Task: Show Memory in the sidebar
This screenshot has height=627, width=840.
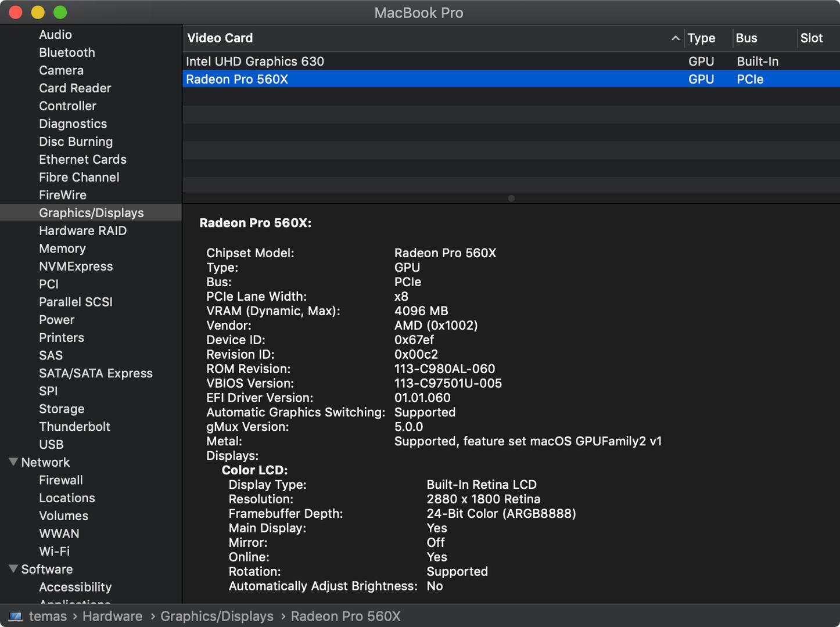Action: 62,248
